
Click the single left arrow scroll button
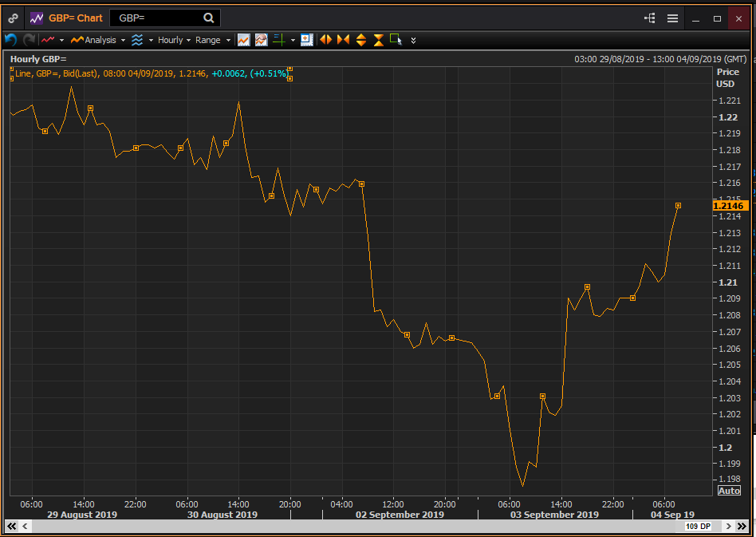point(25,526)
